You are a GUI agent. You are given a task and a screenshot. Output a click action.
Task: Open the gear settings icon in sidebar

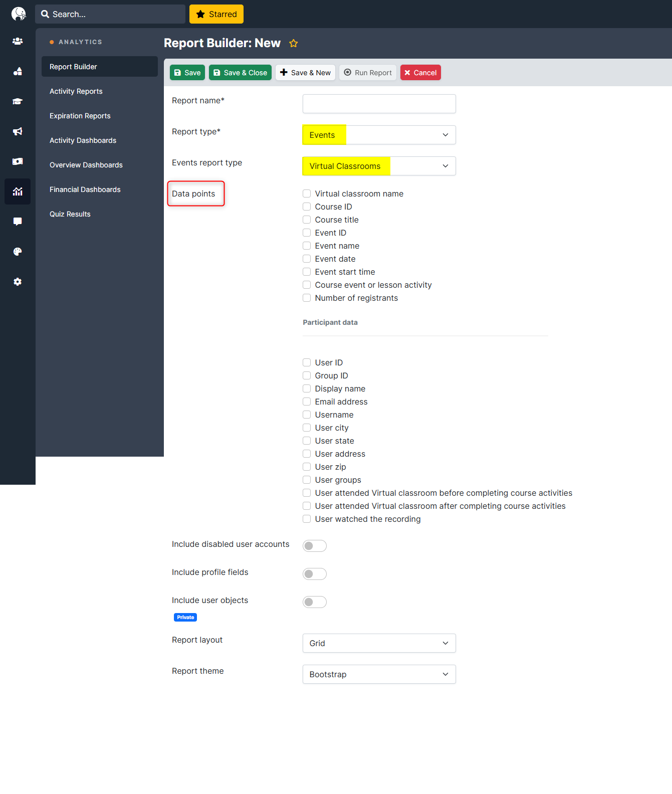tap(18, 282)
